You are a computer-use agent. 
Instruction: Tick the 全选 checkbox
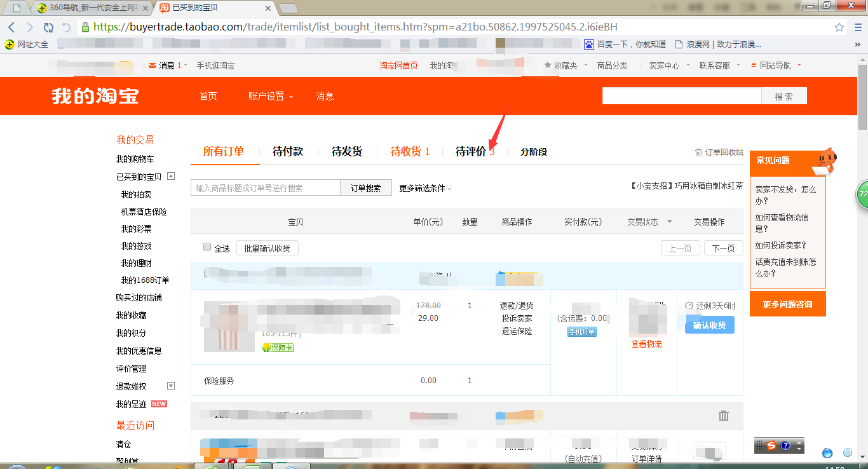tap(207, 247)
